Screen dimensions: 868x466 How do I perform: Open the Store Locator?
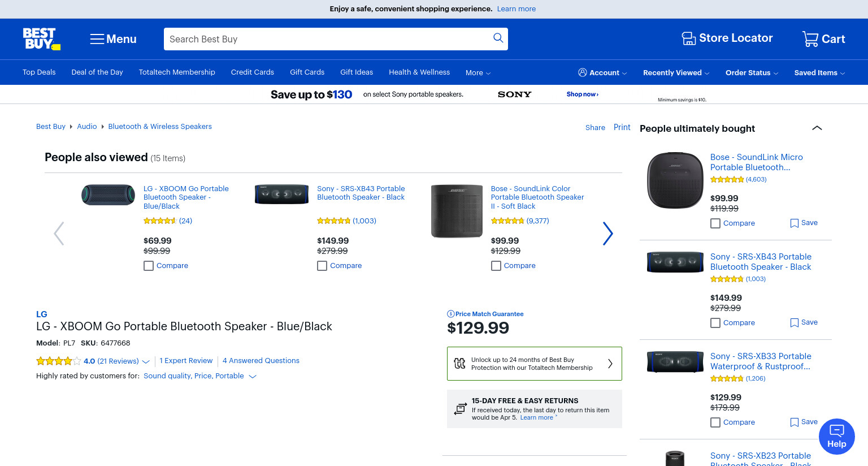[x=727, y=38]
